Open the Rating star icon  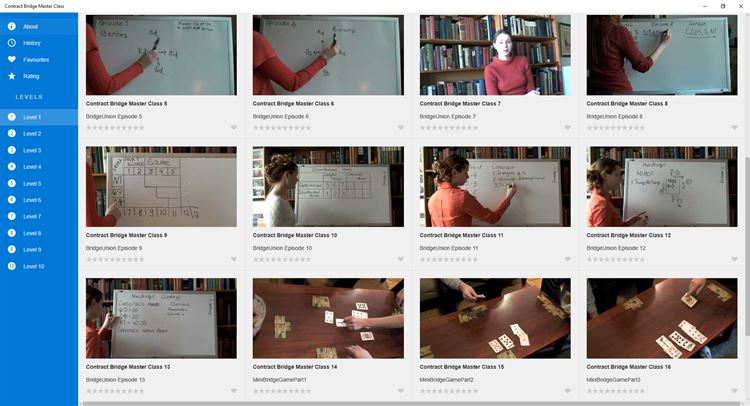(x=11, y=76)
